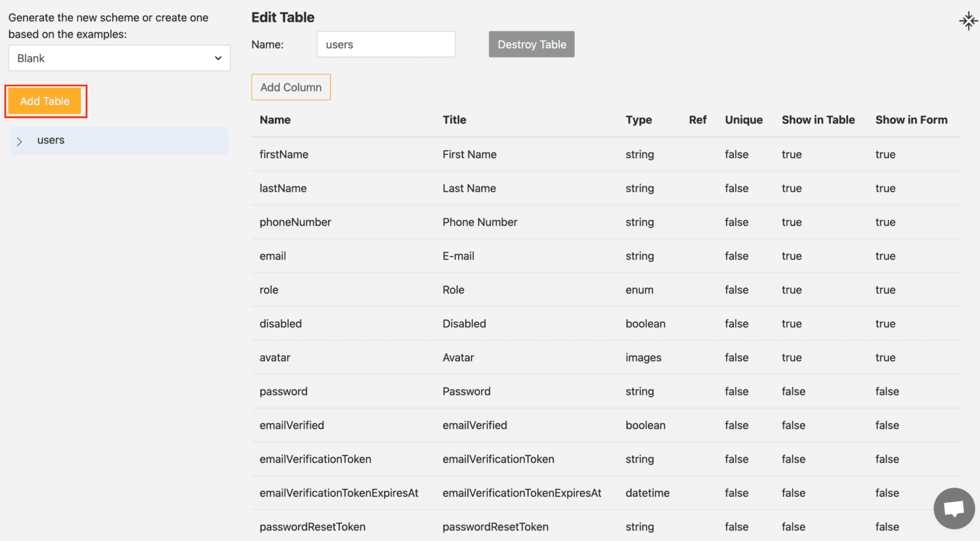Select the firstName column row
This screenshot has height=541, width=980.
pyautogui.click(x=284, y=154)
